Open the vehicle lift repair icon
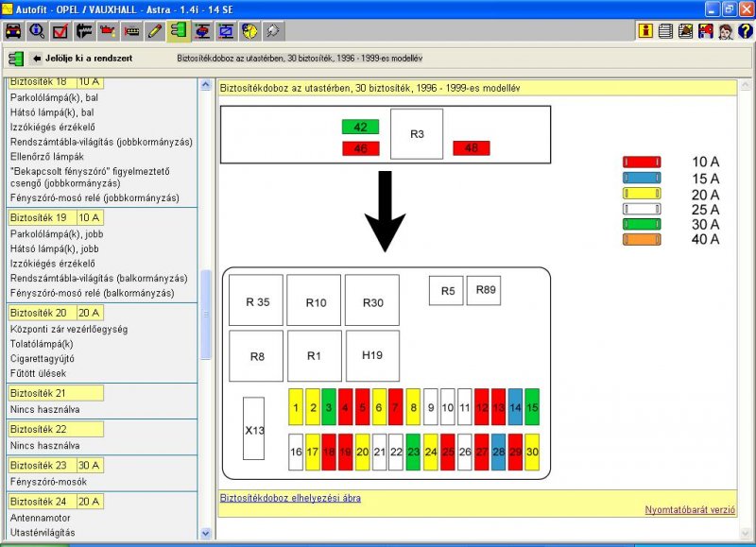756x547 pixels. point(202,31)
